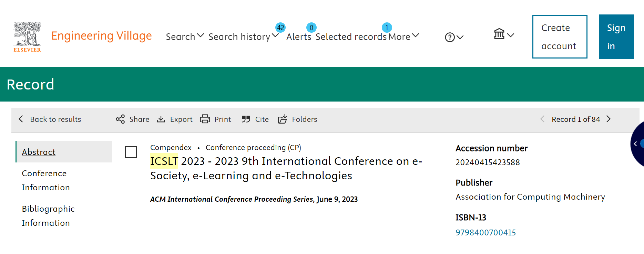Click the ACM International Conference Proceeding Series text
The width and height of the screenshot is (644, 254).
[x=232, y=199]
